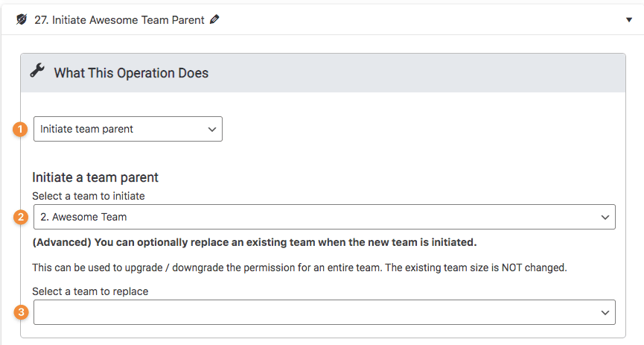
Task: Click the shield icon before item 27
Action: click(22, 20)
